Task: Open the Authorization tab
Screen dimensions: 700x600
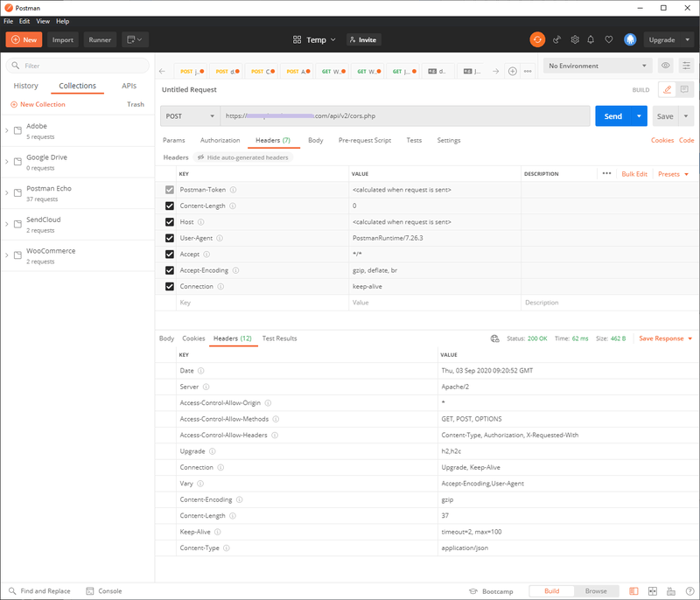Action: point(220,140)
